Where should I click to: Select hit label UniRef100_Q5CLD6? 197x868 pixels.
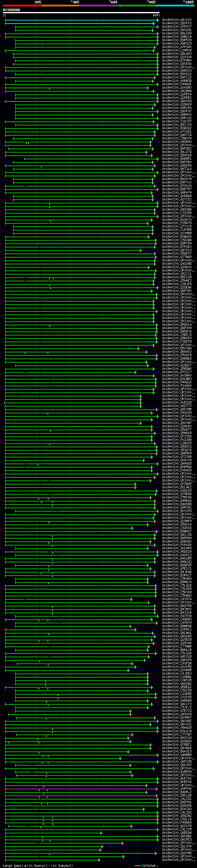(177, 795)
